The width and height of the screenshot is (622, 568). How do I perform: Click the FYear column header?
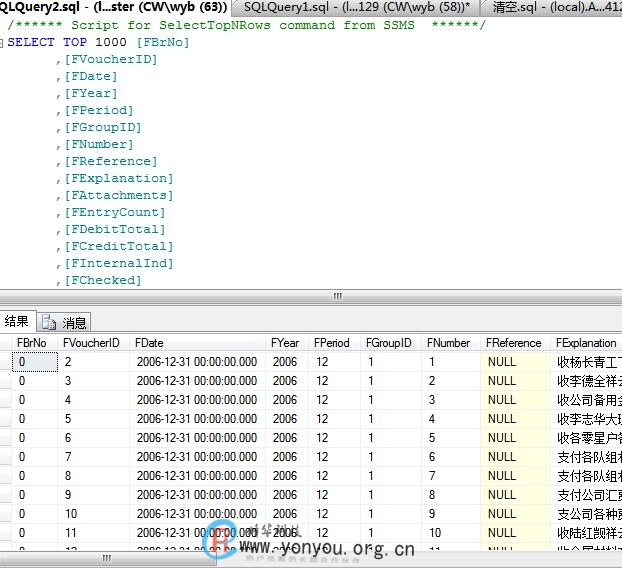point(287,343)
